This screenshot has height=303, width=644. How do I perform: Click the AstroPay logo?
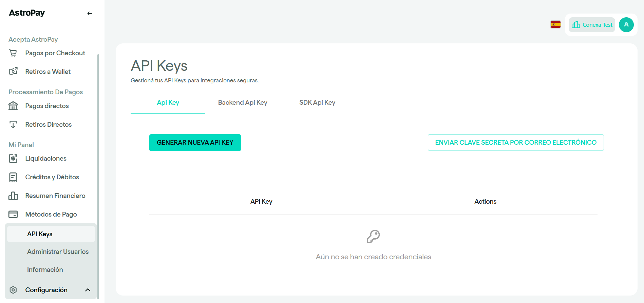click(x=27, y=13)
